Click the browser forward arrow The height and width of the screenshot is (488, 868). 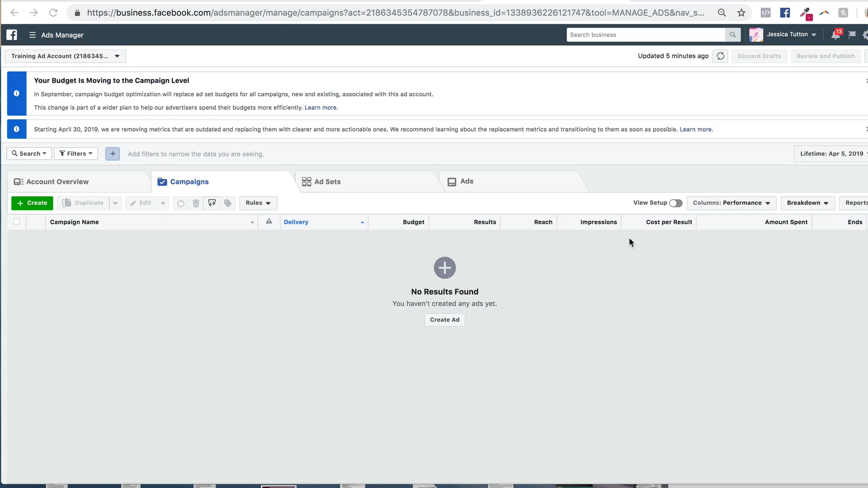pos(34,13)
